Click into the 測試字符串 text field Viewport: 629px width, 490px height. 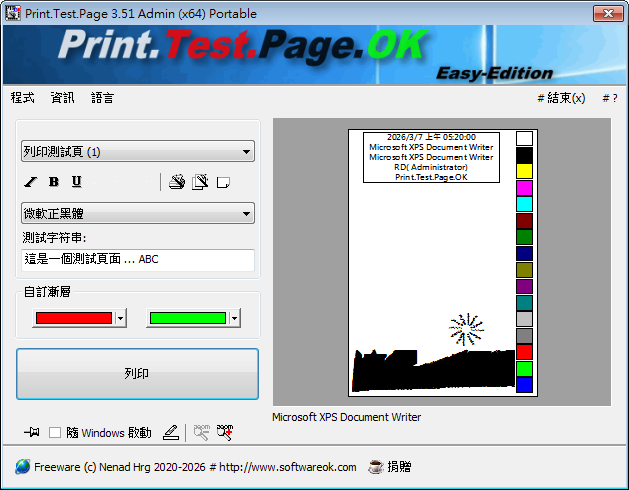coord(138,260)
